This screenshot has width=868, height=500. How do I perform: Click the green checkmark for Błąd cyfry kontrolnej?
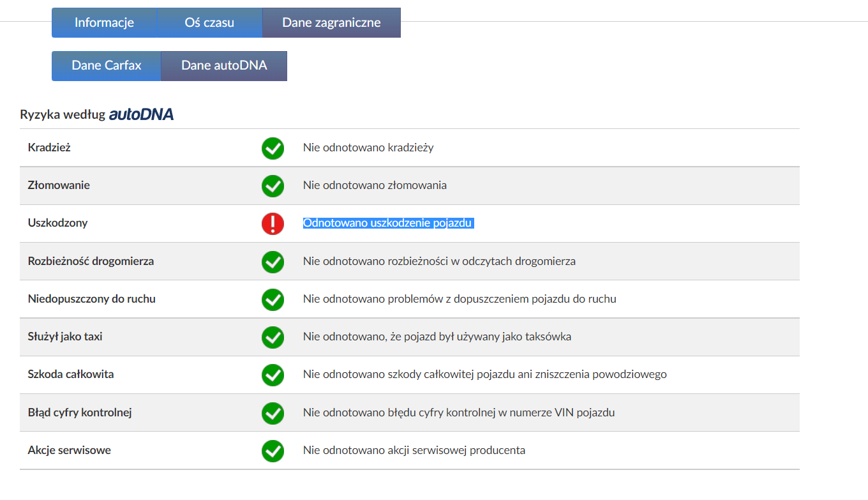[x=273, y=413]
